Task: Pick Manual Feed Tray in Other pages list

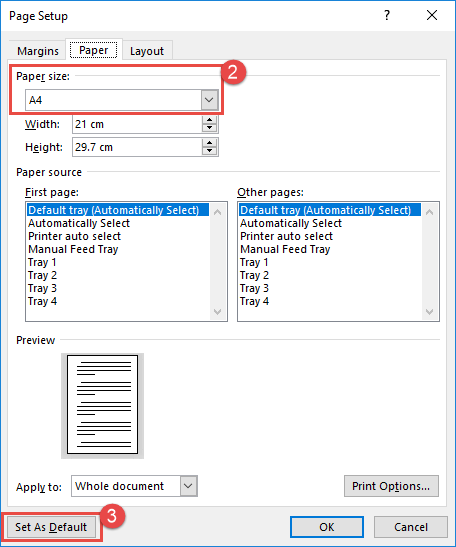Action: point(330,249)
